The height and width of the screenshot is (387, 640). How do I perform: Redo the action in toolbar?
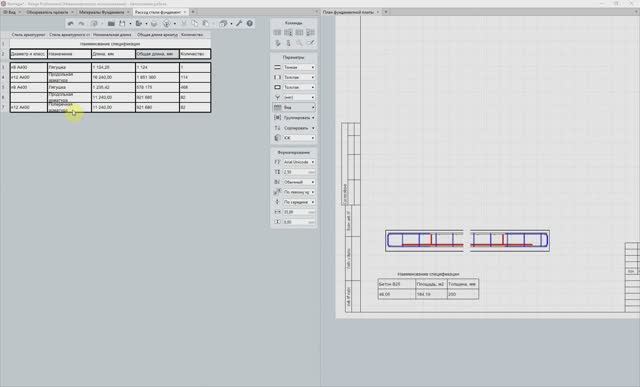coord(82,24)
